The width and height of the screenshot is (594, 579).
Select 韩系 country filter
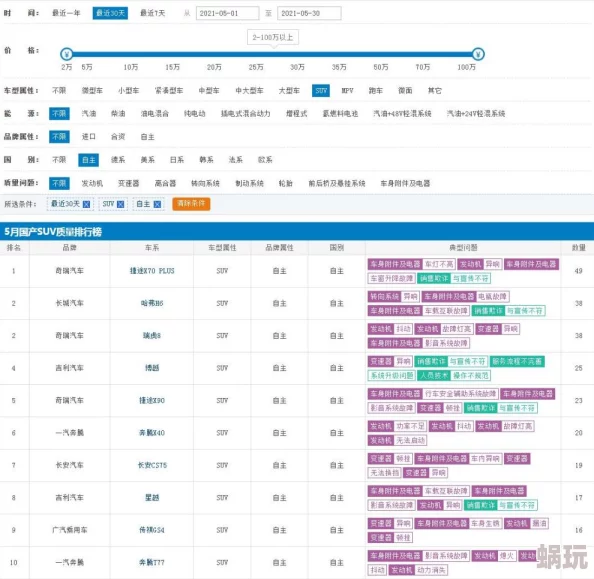(x=206, y=160)
